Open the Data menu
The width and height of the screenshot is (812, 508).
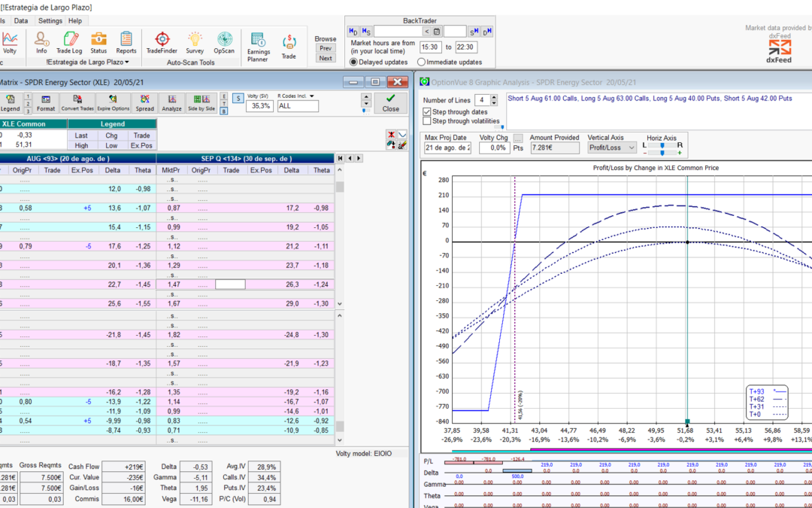(x=21, y=21)
